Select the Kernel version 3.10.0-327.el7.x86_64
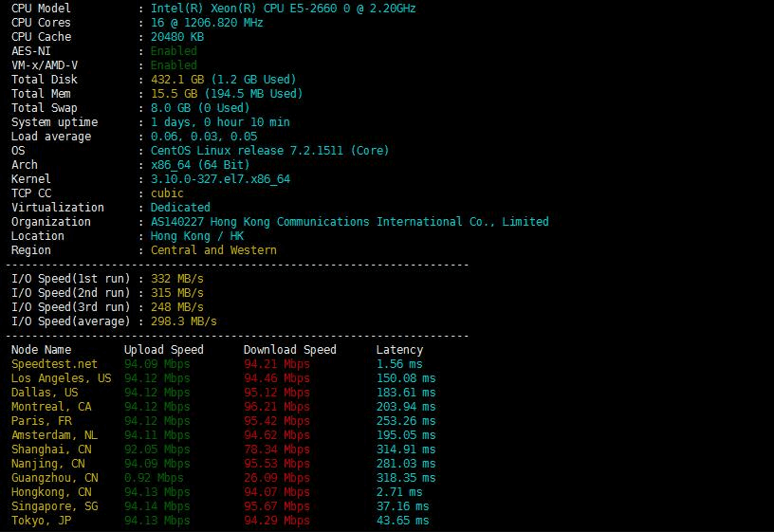 [x=220, y=179]
